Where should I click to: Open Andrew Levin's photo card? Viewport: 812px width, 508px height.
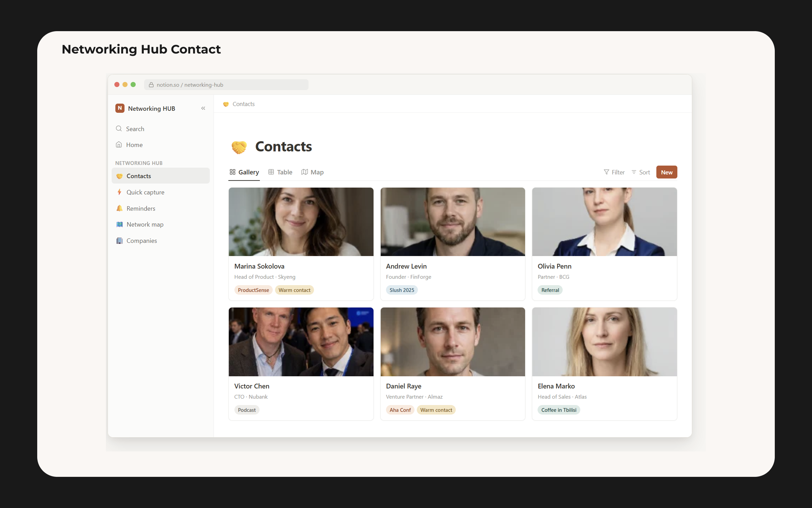point(453,222)
